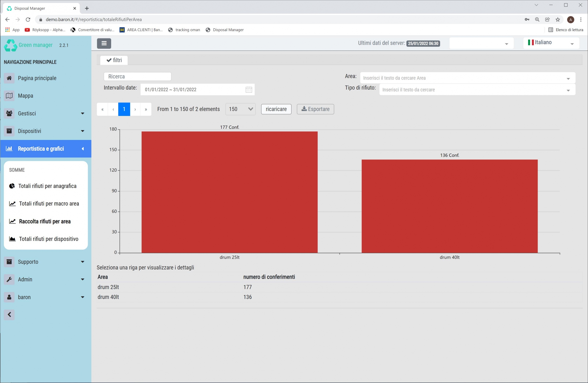The height and width of the screenshot is (383, 588).
Task: Open the date range calendar icon
Action: tap(249, 89)
